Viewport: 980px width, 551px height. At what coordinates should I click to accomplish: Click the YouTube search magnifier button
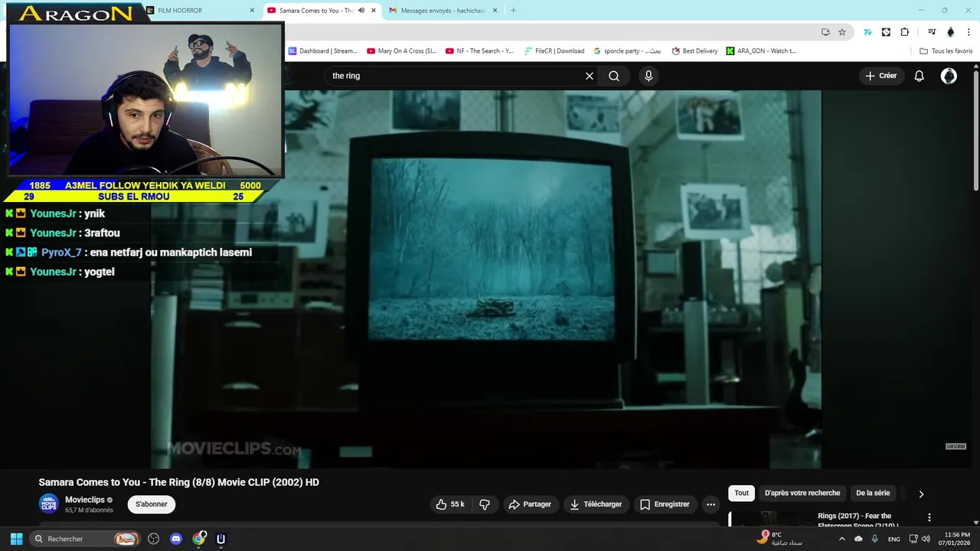614,76
